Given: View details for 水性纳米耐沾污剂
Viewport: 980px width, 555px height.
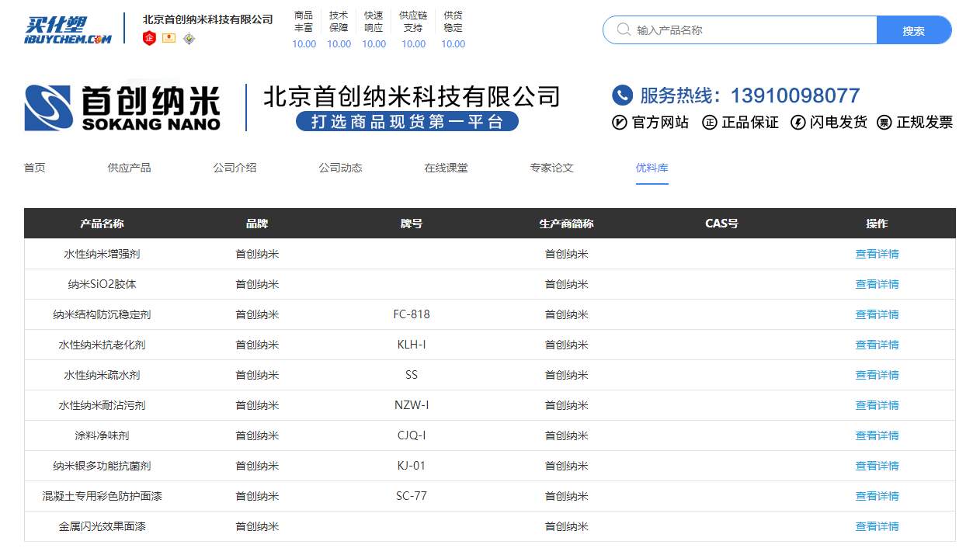Looking at the screenshot, I should click(x=877, y=405).
